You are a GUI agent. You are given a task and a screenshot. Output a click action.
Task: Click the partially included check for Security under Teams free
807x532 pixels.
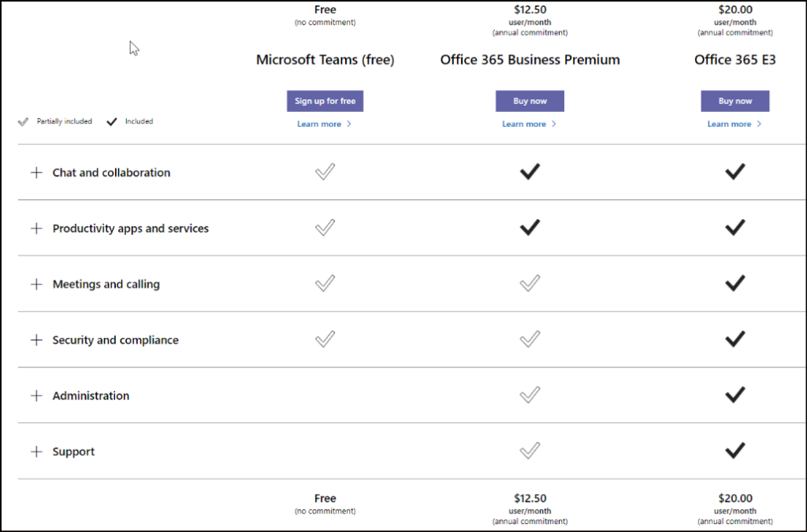click(325, 339)
